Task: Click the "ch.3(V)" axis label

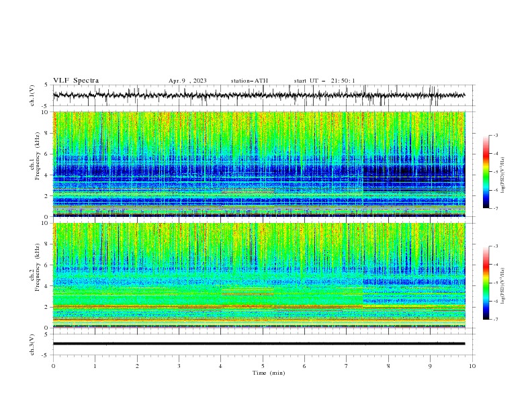Action: [x=32, y=345]
